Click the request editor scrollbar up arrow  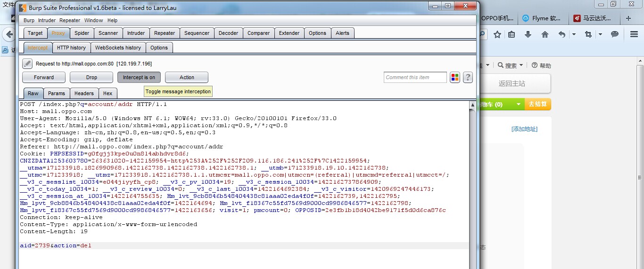[472, 106]
